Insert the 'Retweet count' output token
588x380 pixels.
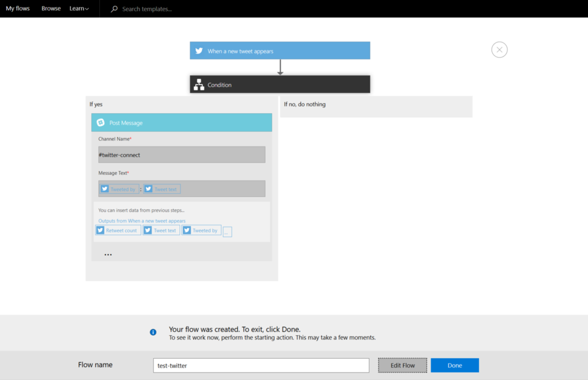[x=118, y=230]
